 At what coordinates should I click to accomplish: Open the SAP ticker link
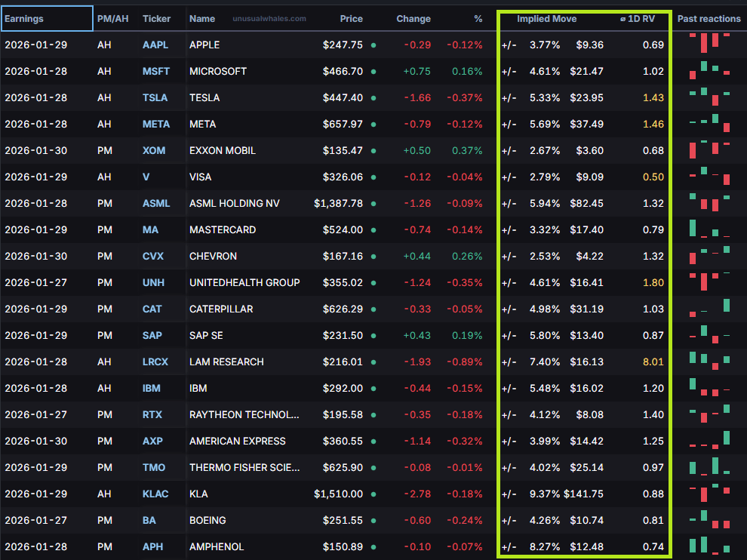click(152, 336)
